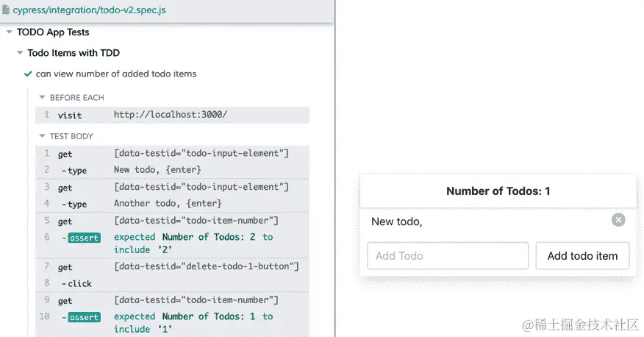
Task: Click the Todo Items with TDD title
Action: click(x=74, y=52)
